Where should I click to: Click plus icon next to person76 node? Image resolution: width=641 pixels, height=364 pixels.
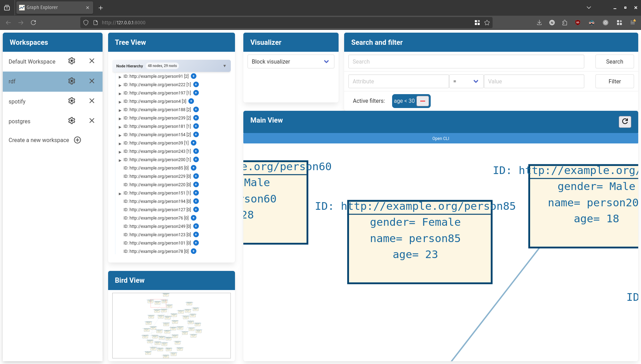tap(194, 218)
